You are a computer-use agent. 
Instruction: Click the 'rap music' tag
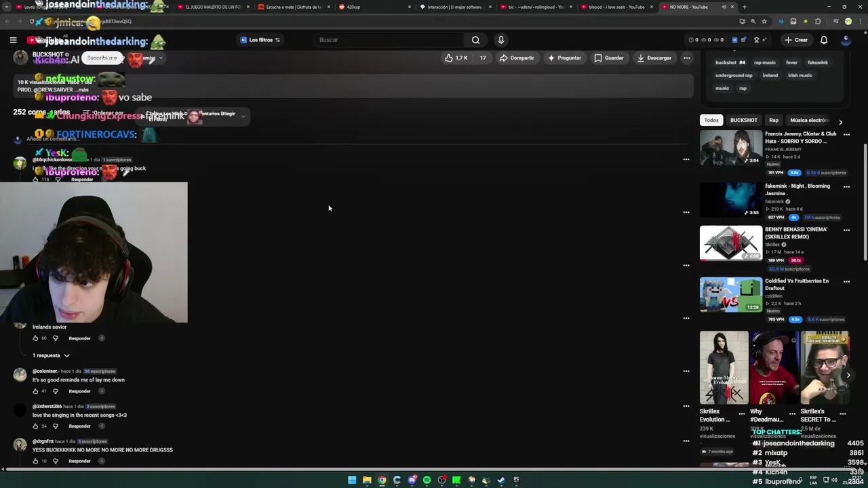(764, 62)
